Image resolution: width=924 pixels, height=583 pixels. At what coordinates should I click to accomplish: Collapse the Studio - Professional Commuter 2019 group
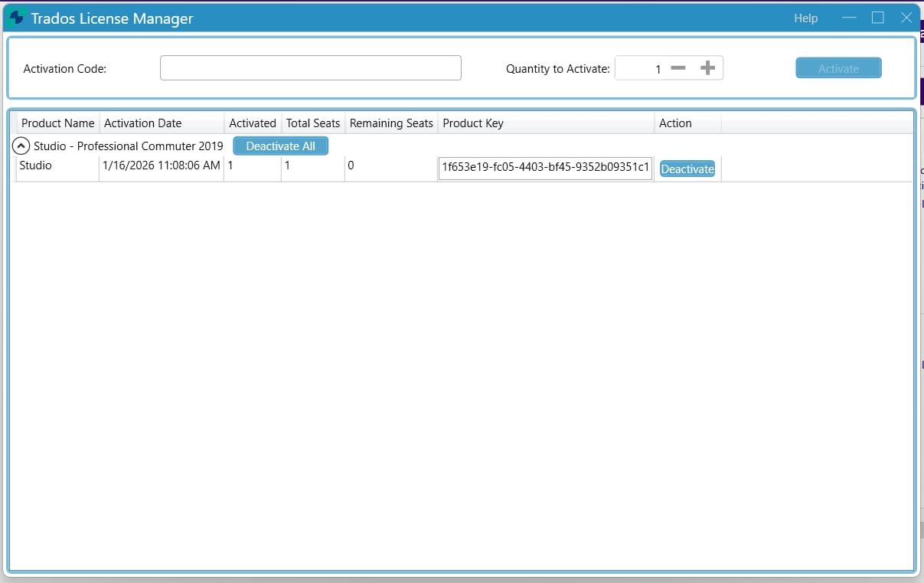coord(21,146)
